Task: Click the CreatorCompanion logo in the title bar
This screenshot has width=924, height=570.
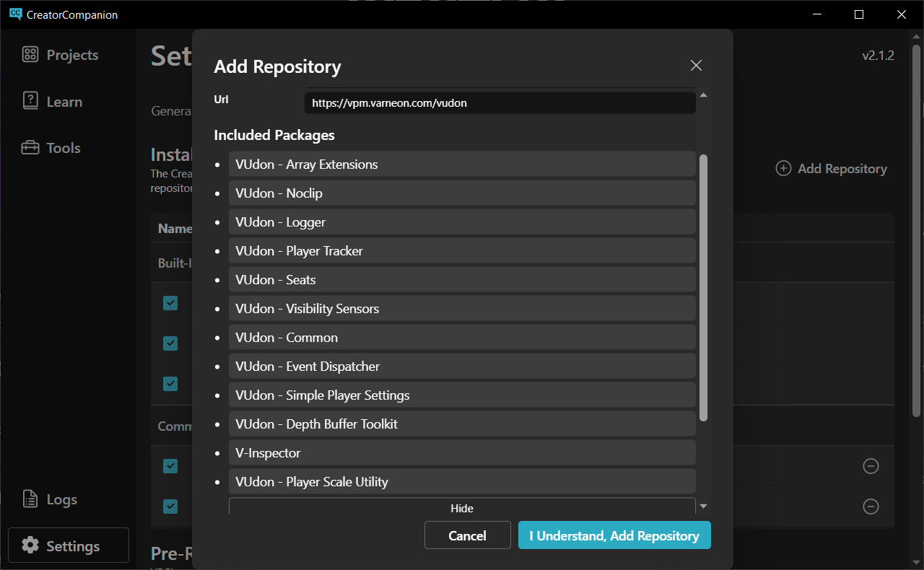Action: (16, 14)
